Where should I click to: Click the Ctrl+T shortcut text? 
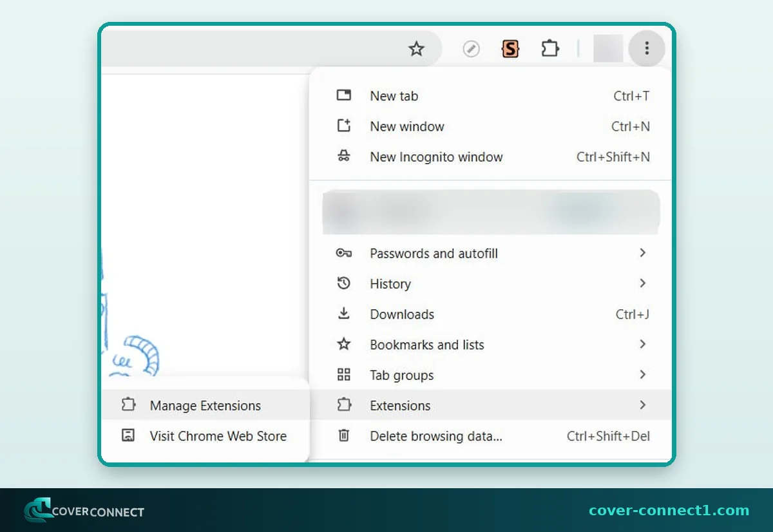631,96
